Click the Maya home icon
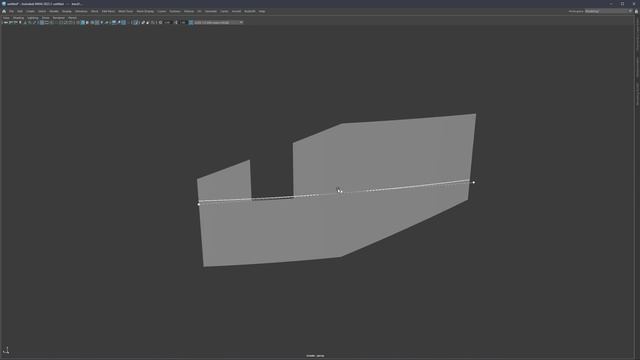This screenshot has width=640, height=360. click(4, 11)
